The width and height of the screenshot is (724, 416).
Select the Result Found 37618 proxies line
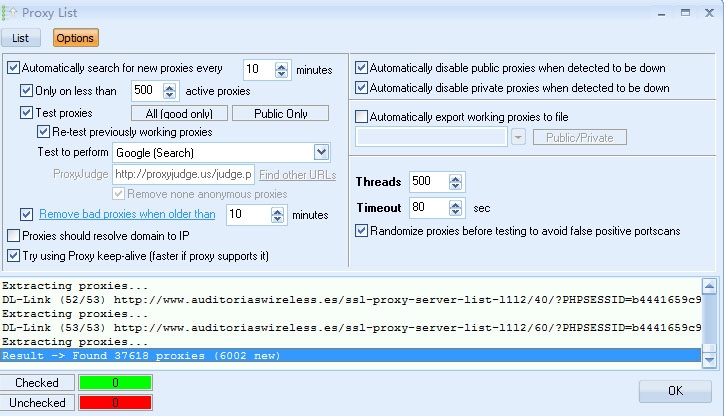(350, 356)
